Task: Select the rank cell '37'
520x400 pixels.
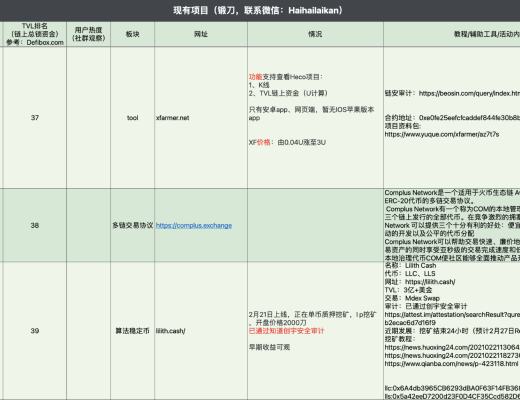Action: click(35, 118)
